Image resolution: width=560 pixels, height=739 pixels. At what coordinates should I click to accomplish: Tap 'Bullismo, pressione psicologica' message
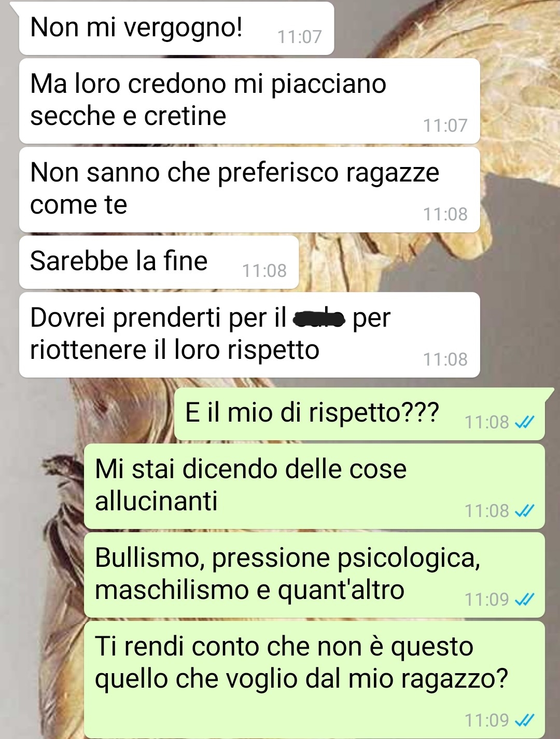click(314, 575)
